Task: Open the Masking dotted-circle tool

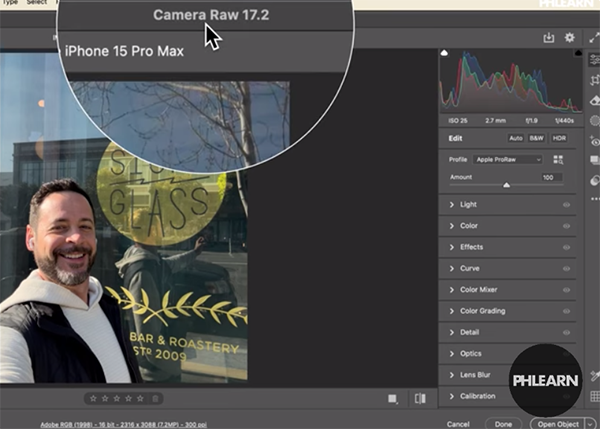Action: coord(595,121)
